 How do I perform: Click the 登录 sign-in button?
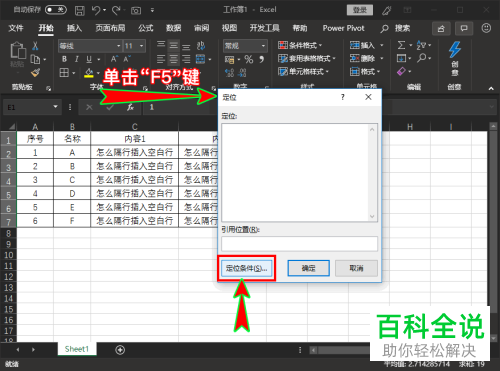tap(360, 10)
